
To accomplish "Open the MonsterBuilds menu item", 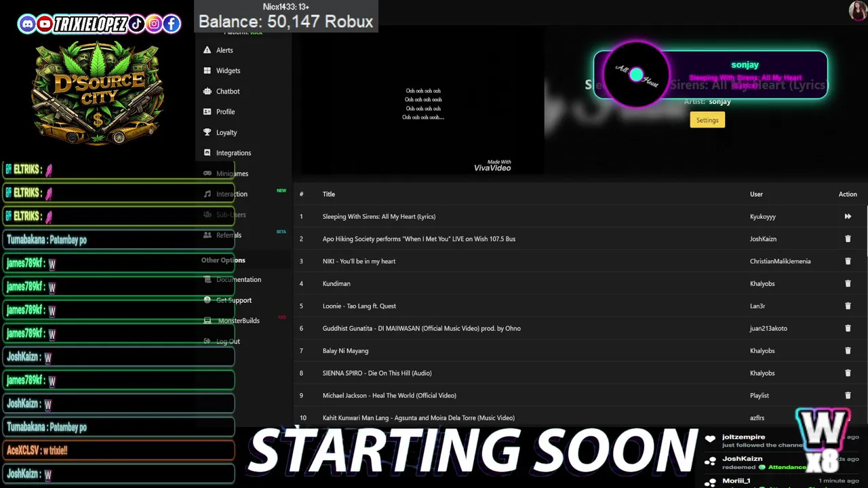I will point(239,321).
